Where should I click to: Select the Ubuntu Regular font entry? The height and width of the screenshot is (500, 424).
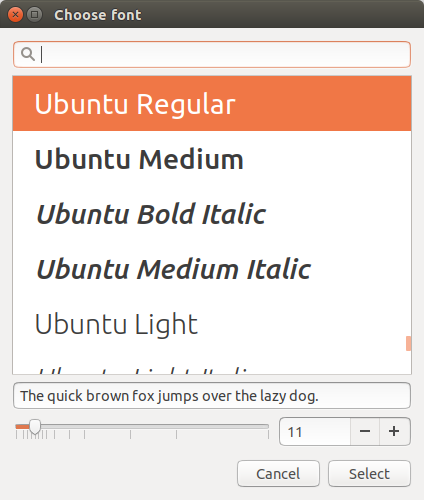pos(212,103)
